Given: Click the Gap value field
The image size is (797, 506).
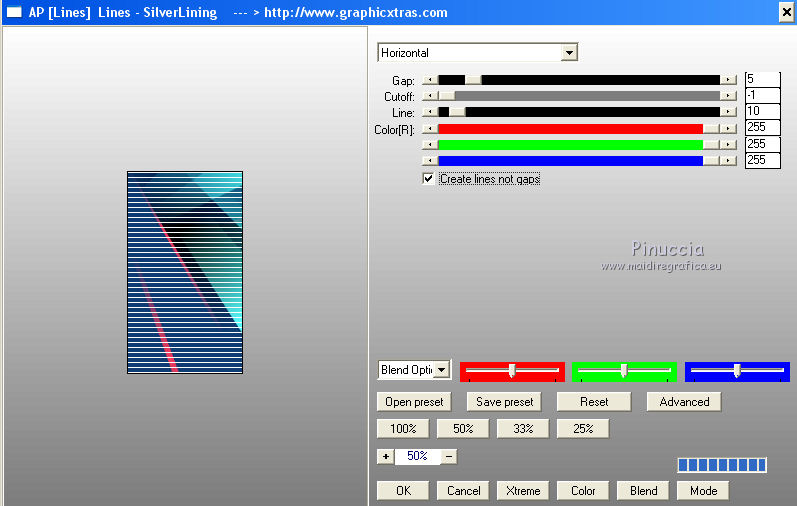Looking at the screenshot, I should [762, 79].
